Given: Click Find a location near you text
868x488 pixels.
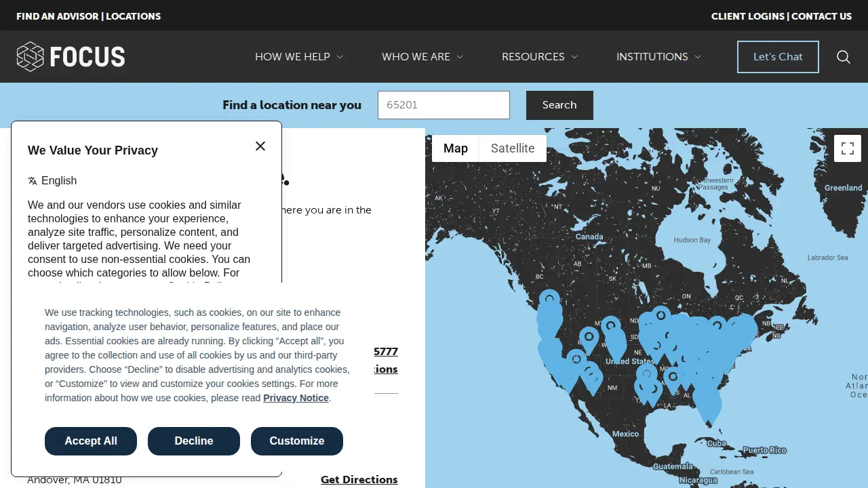Looking at the screenshot, I should point(292,105).
